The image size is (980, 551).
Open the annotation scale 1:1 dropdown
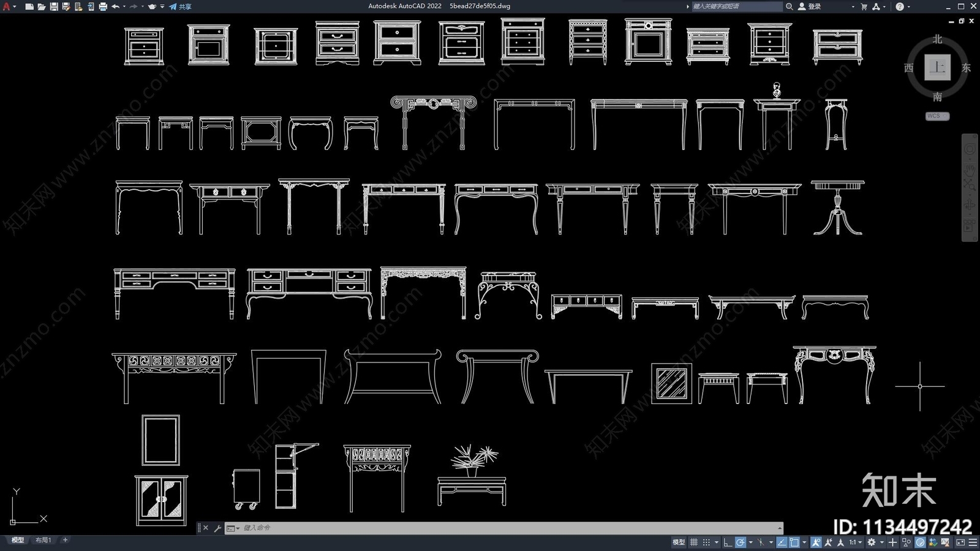click(x=855, y=542)
